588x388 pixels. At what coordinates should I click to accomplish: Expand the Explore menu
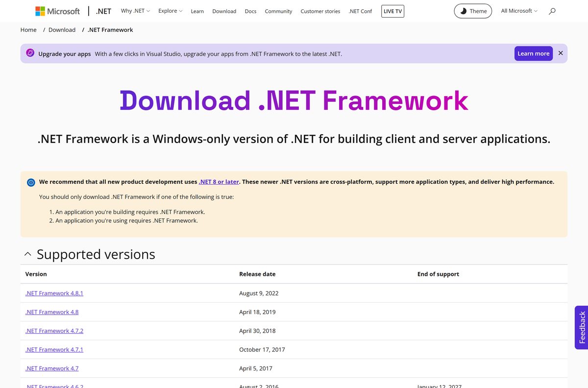click(171, 11)
